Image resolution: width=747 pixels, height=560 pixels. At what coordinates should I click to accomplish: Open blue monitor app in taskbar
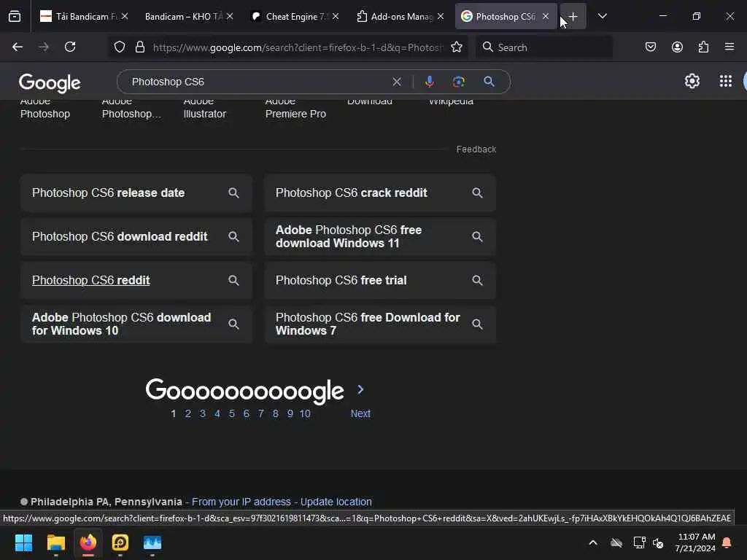pos(152,542)
